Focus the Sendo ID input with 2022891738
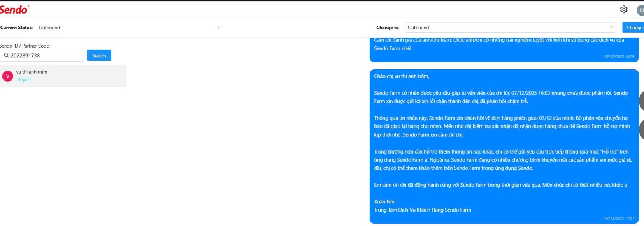 [42, 55]
